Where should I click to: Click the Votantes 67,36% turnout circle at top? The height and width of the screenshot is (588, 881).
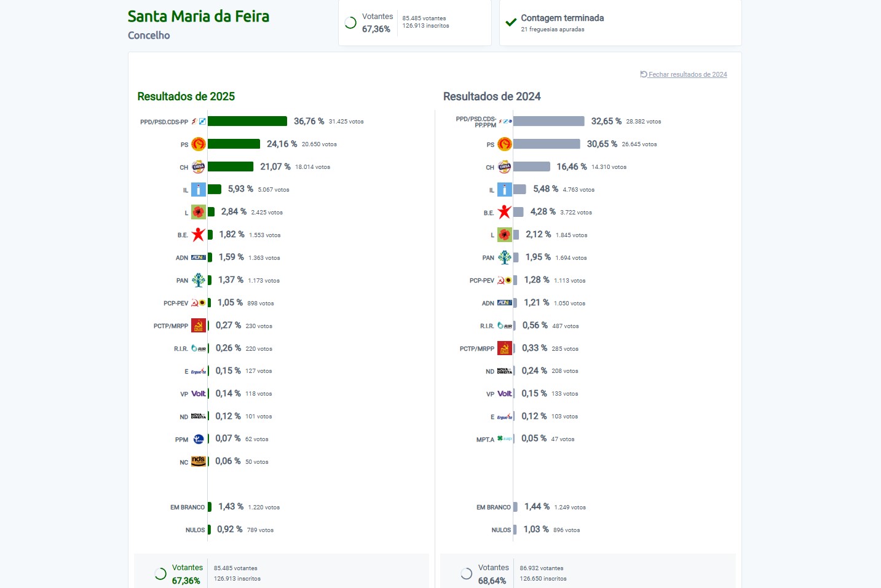tap(350, 23)
